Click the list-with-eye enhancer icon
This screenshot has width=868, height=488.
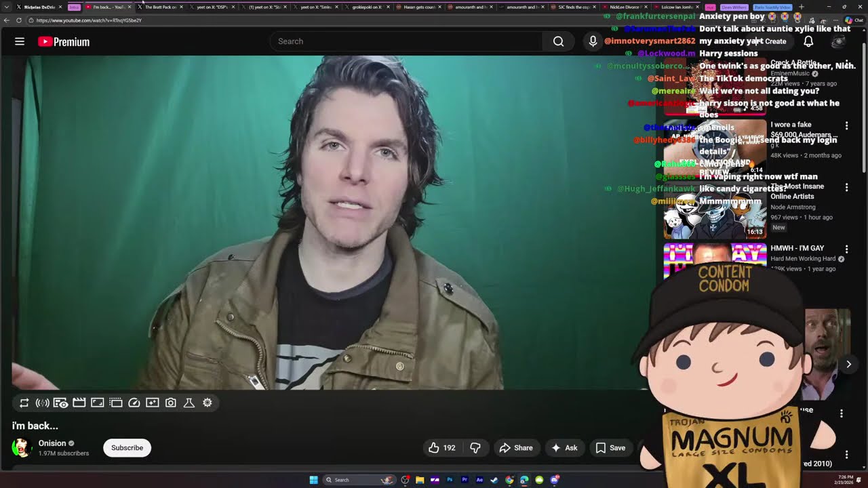[60, 403]
